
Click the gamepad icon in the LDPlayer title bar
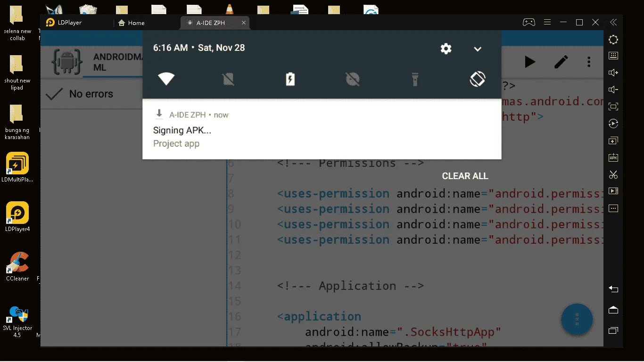point(529,22)
